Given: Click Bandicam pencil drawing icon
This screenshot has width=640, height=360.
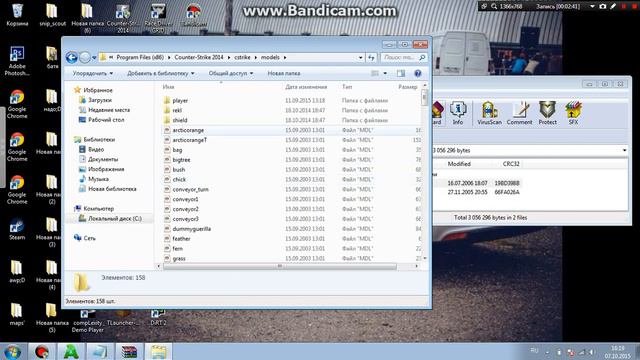Looking at the screenshot, I should click(613, 6).
